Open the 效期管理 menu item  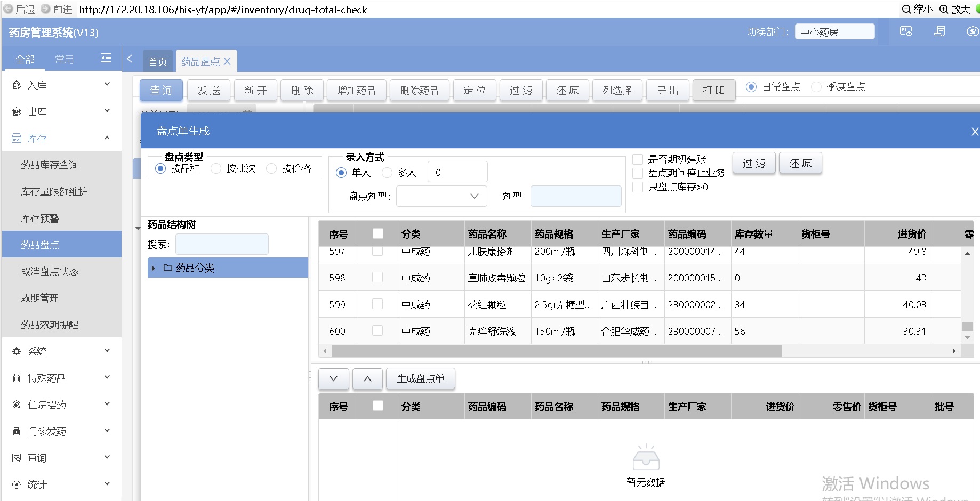40,298
